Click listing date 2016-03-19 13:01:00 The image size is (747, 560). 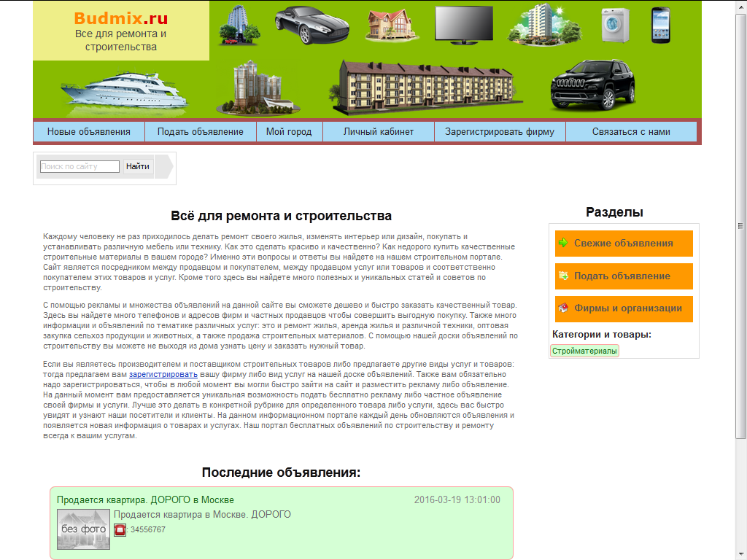457,500
